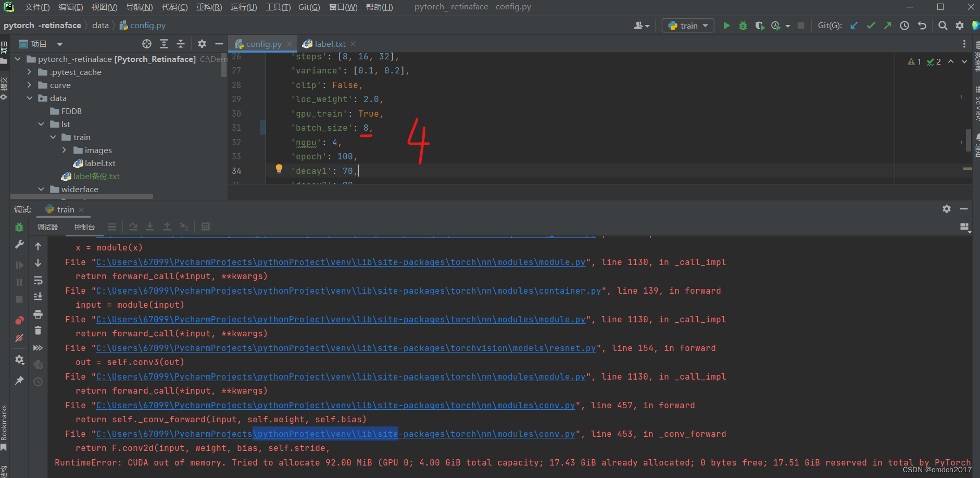Commit changes using the green checkmark icon
Viewport: 980px width, 478px height.
tap(871, 25)
